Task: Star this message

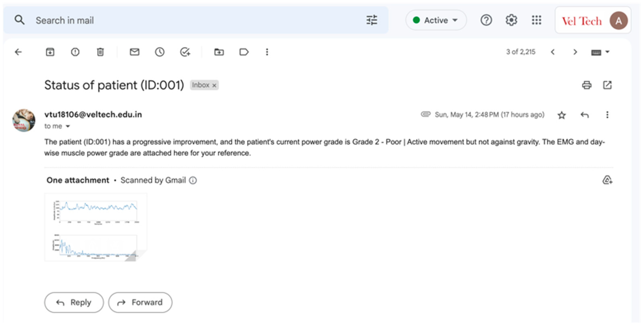Action: [561, 115]
